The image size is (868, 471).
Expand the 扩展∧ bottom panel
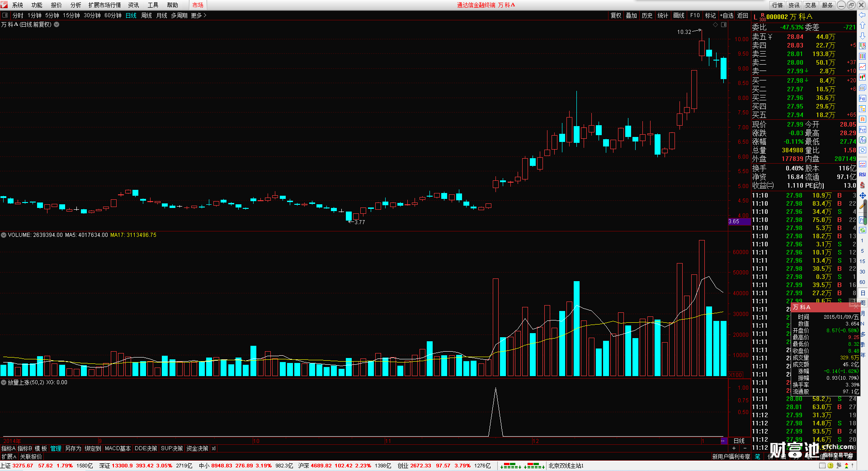(9, 457)
